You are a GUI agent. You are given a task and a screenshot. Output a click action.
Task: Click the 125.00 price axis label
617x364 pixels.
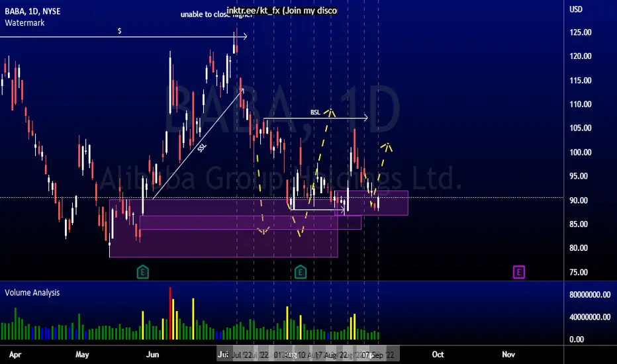pyautogui.click(x=581, y=32)
